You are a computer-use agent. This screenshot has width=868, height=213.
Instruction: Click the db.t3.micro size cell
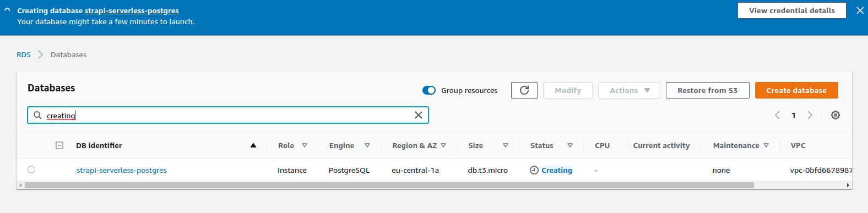coord(488,170)
